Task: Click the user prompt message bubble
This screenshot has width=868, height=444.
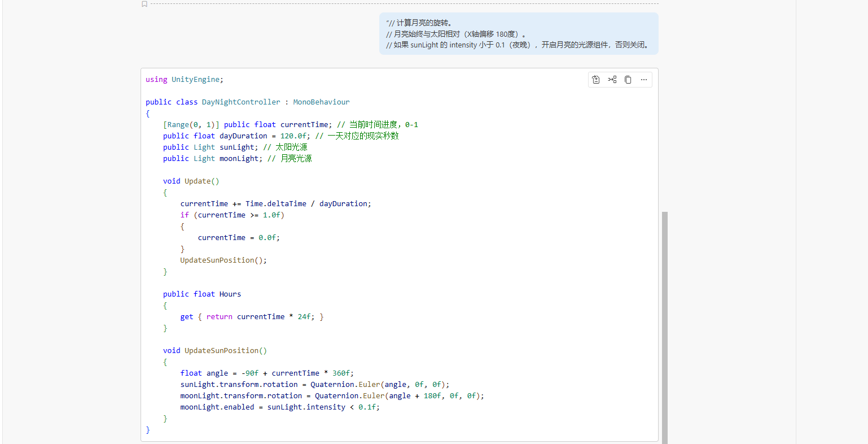Action: [518, 34]
